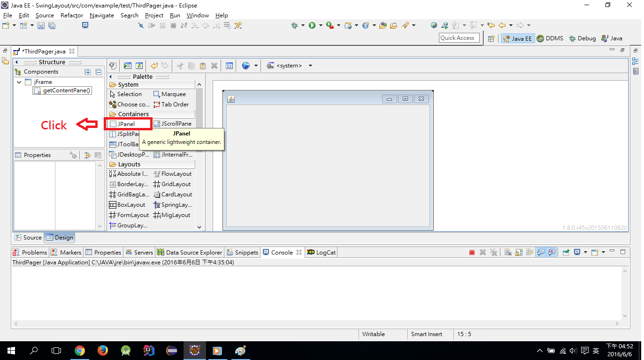Open the Refactor menu
The height and width of the screenshot is (360, 644).
pos(72,15)
